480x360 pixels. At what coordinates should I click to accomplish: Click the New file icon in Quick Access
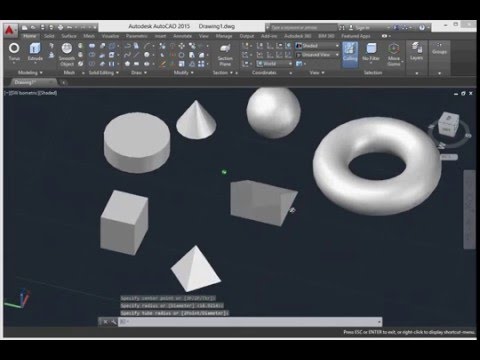coord(25,28)
